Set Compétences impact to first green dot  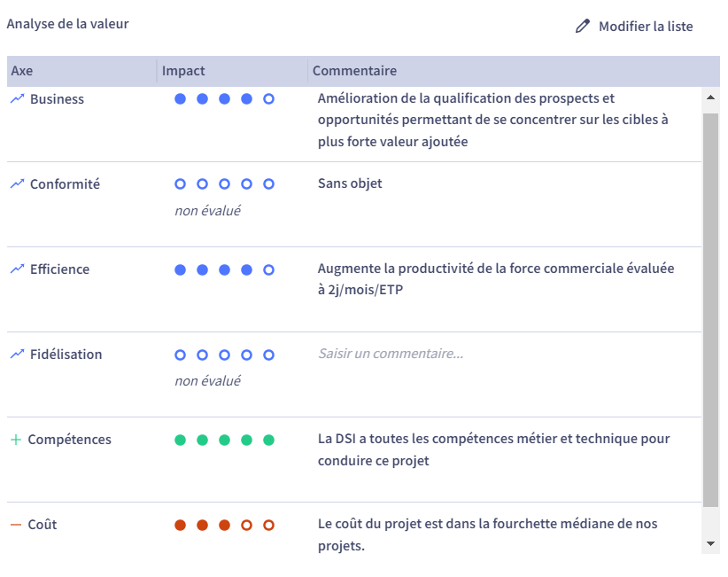pos(180,440)
